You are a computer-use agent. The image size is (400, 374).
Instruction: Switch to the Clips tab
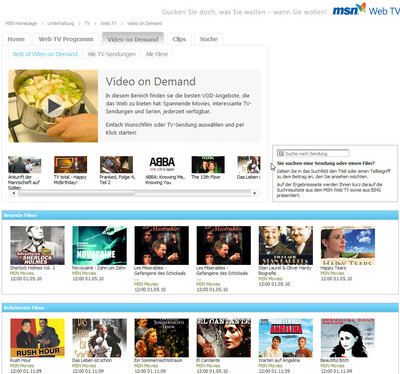[x=179, y=39]
